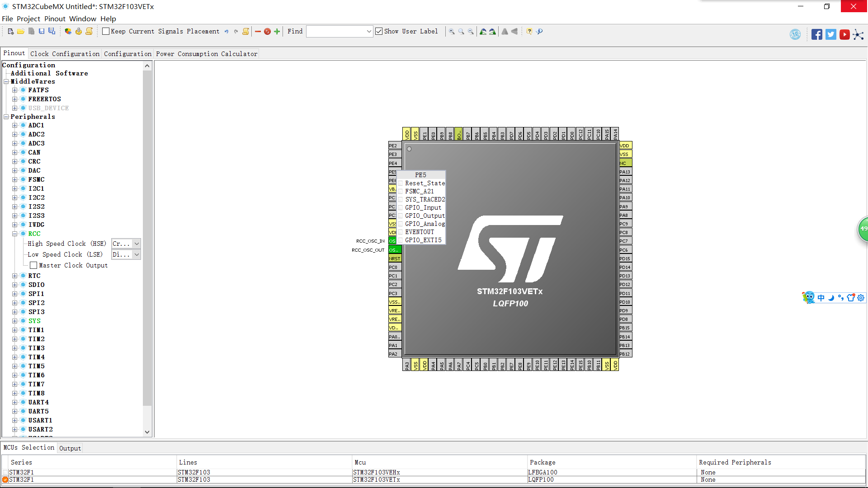Collapse the MiddleWares tree section
This screenshot has height=488, width=868.
pos(6,81)
